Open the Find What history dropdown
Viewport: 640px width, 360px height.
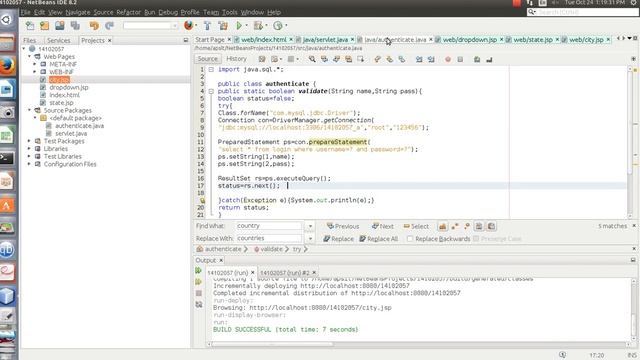tap(310, 226)
